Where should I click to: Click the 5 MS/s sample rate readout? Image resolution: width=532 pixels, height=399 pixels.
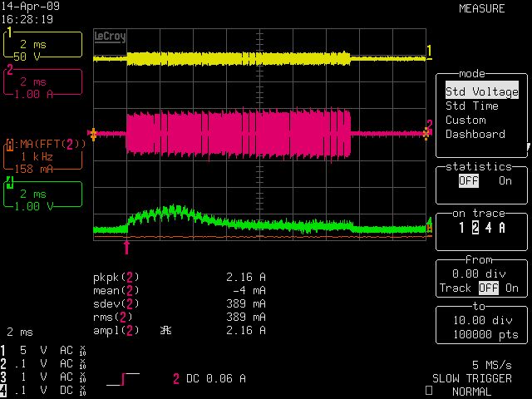pos(492,365)
